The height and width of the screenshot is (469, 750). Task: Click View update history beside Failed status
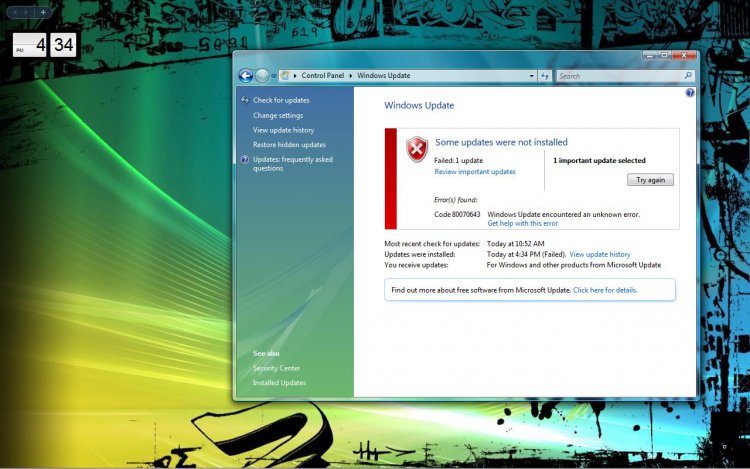(x=600, y=254)
